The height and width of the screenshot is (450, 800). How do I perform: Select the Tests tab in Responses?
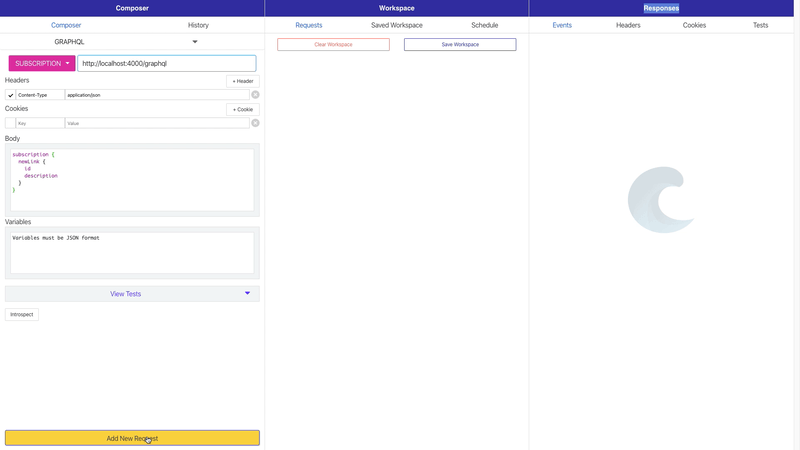click(760, 25)
